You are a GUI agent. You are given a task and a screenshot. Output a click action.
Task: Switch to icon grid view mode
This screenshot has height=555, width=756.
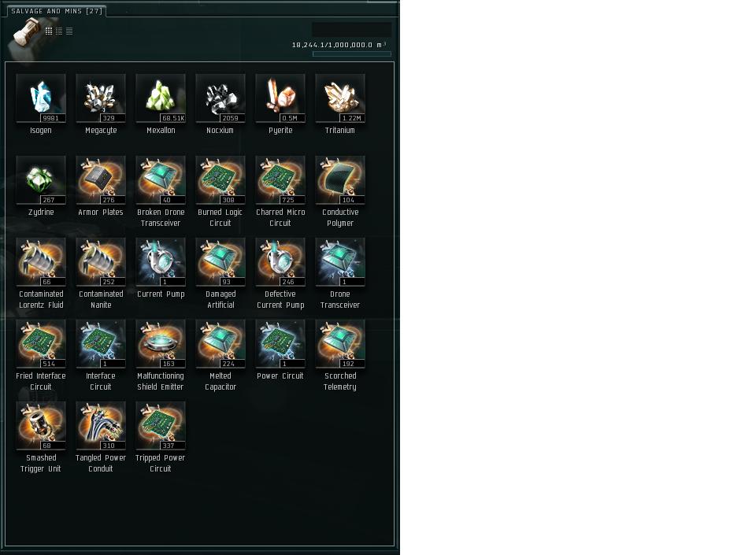[x=49, y=31]
